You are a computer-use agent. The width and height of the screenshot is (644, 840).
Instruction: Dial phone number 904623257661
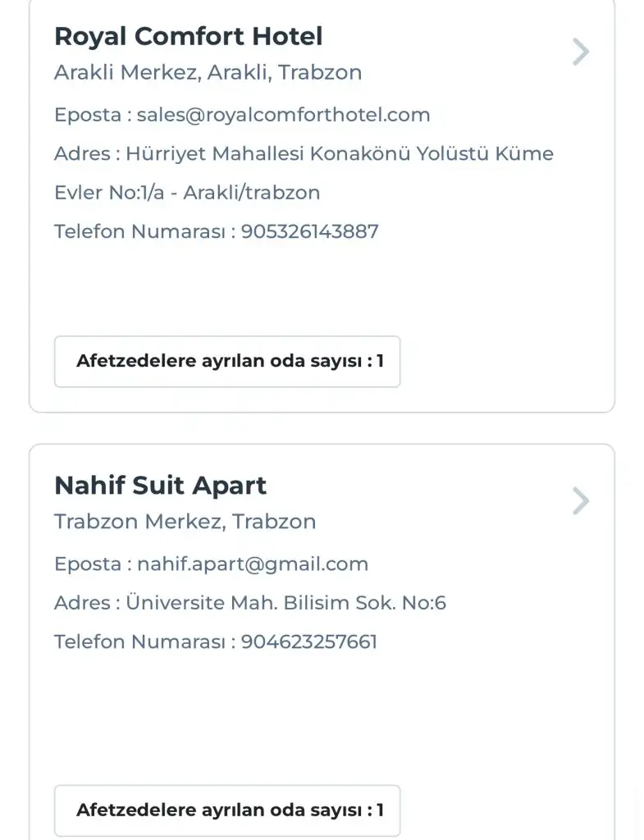[309, 641]
